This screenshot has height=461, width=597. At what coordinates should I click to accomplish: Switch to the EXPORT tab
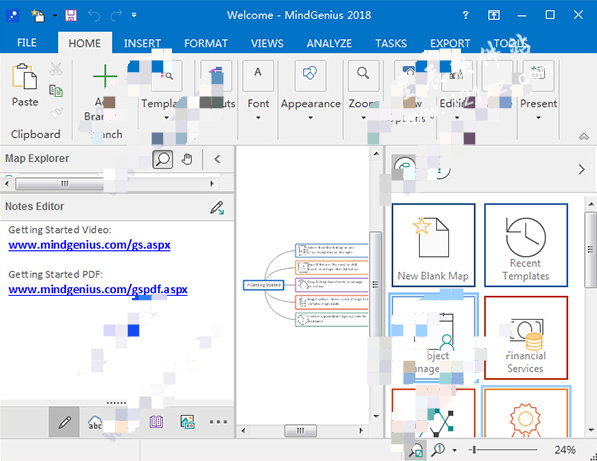pyautogui.click(x=450, y=43)
